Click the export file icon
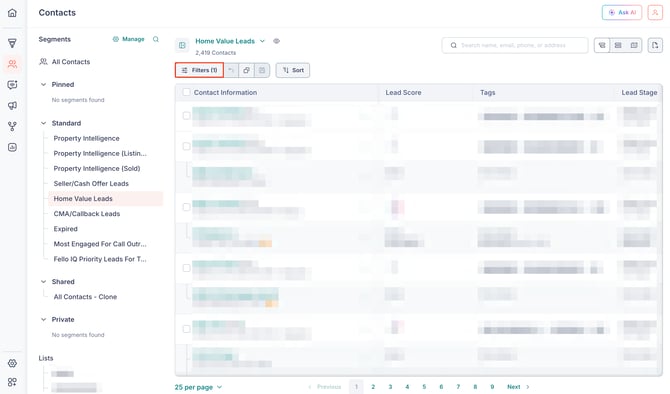The image size is (670, 394). click(x=655, y=45)
